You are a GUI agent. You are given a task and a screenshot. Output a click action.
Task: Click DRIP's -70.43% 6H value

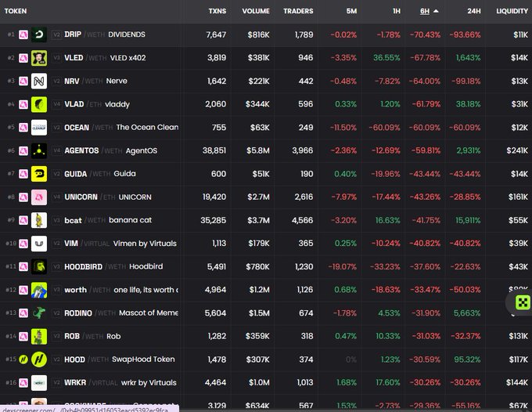425,34
